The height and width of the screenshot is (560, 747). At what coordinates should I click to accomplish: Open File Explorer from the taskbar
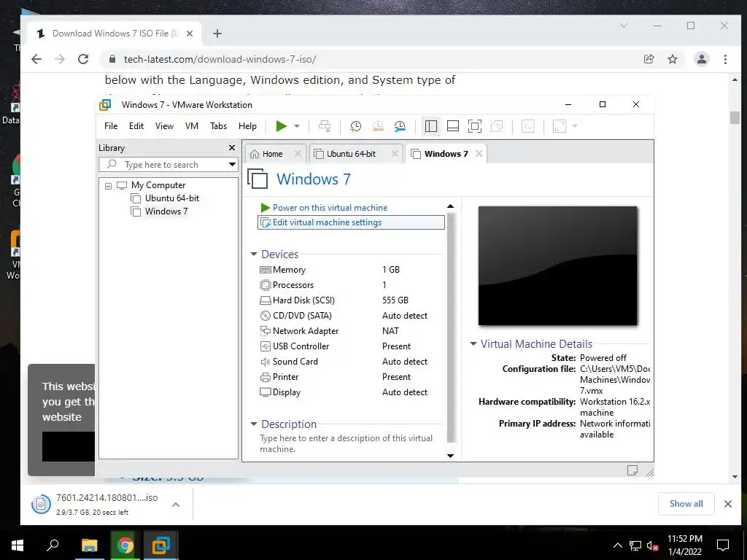(89, 545)
